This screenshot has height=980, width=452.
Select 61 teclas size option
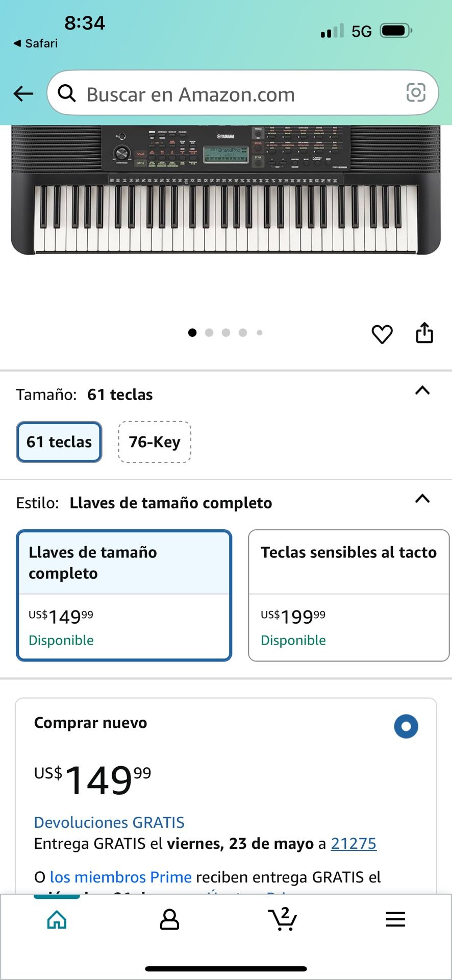[59, 442]
